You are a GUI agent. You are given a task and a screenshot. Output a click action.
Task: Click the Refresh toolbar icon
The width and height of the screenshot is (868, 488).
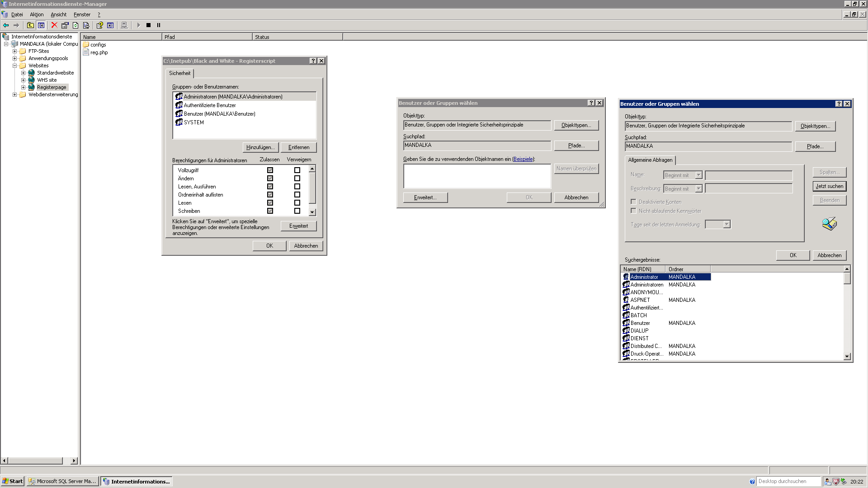pyautogui.click(x=75, y=25)
